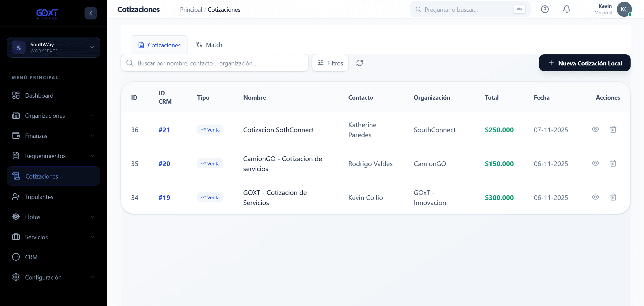The image size is (644, 306).
Task: Click the refresh icon next to Filtros
Action: pos(360,63)
